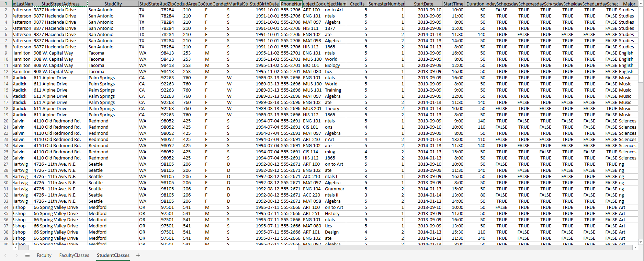Select the StartTime column header cell
Screen dimensions: 644x261
point(453,4)
